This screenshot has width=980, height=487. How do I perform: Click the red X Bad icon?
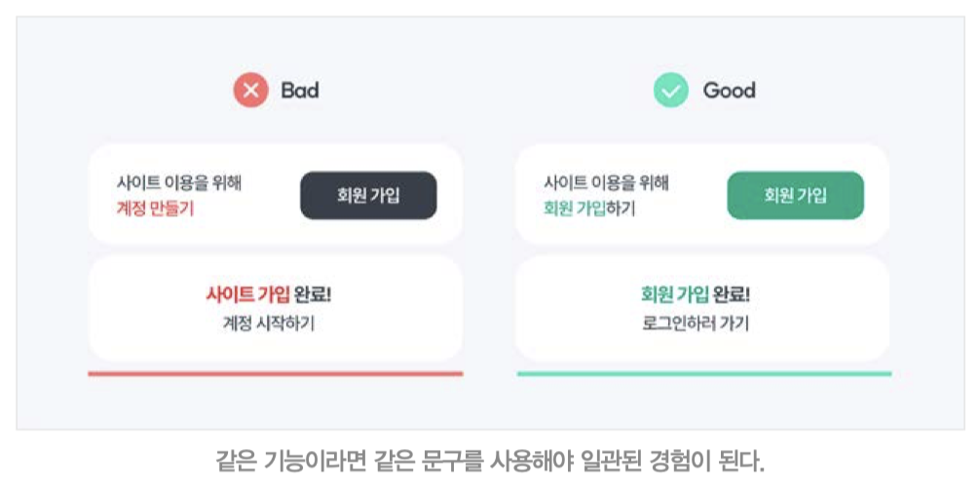[250, 91]
